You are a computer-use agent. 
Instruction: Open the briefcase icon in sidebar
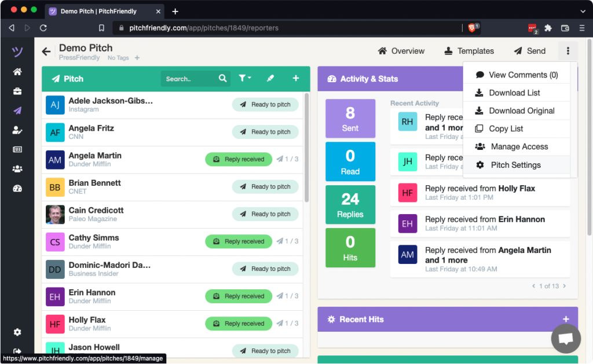click(x=17, y=91)
